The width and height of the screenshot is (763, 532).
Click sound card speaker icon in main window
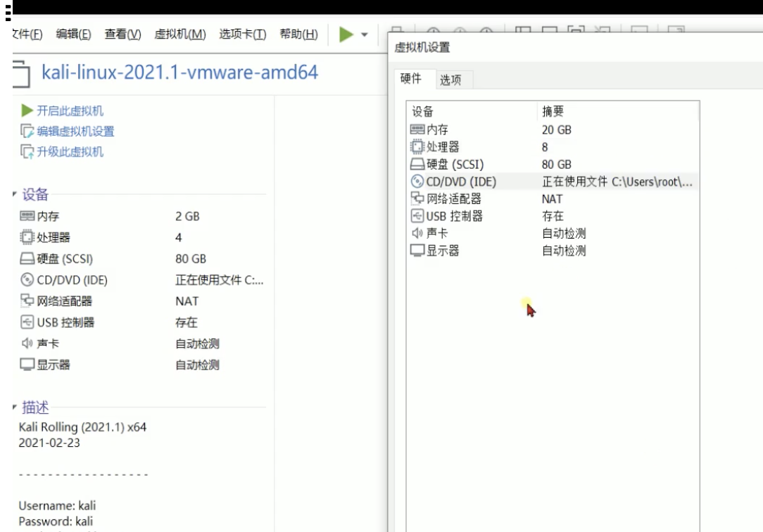pyautogui.click(x=27, y=343)
